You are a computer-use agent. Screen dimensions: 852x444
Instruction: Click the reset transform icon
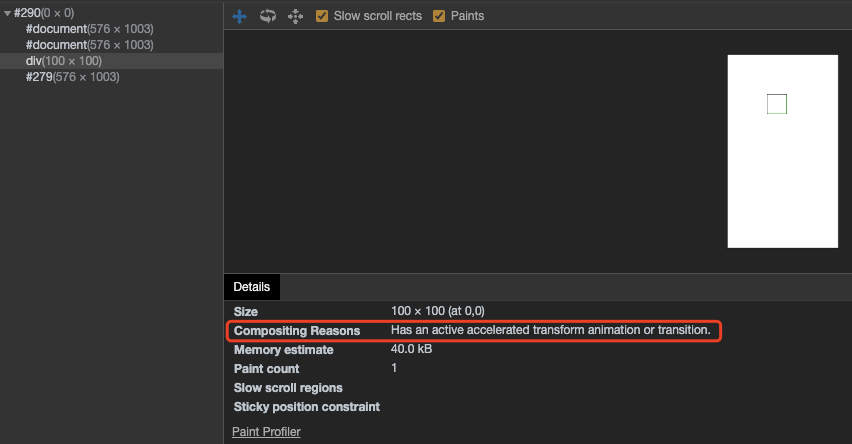(x=295, y=16)
